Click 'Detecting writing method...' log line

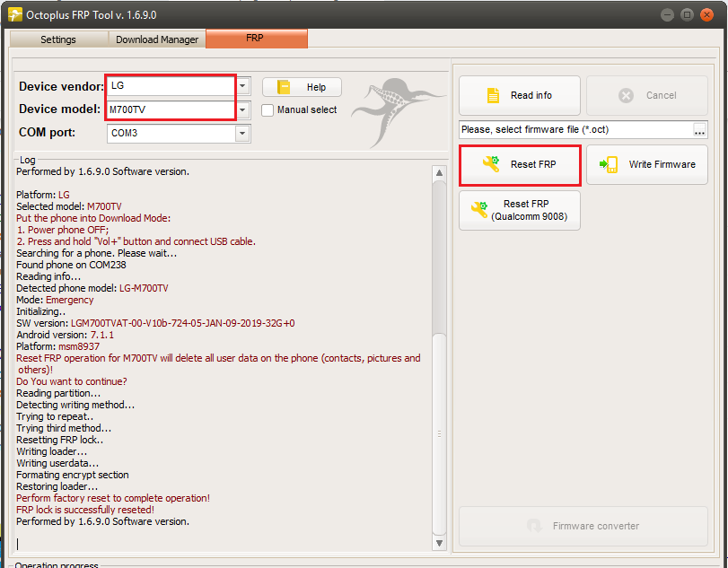75,405
